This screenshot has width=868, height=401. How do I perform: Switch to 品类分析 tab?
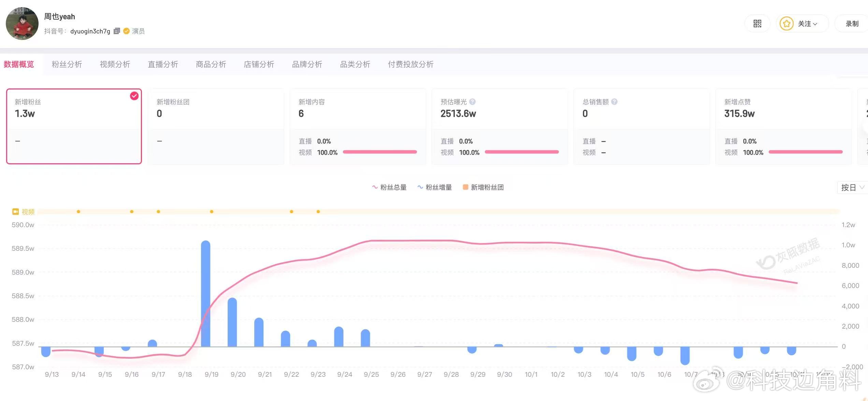[x=355, y=64]
